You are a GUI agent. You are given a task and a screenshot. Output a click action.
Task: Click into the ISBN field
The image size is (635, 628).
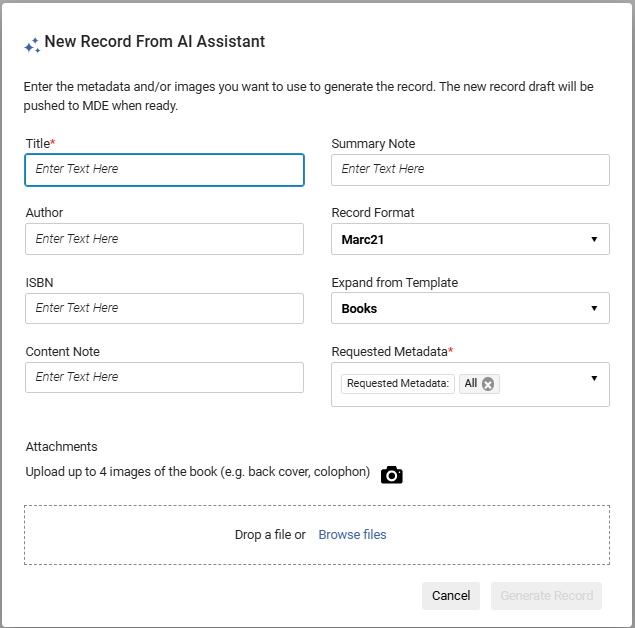(x=164, y=309)
